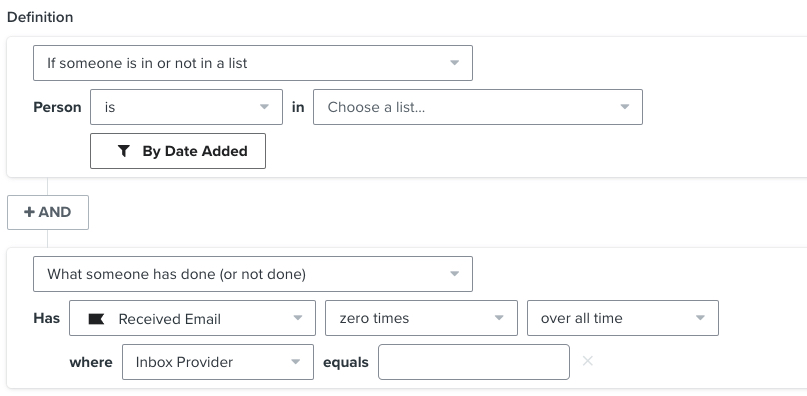Screen dimensions: 807x396
Task: Click the flag icon beside Received Email
Action: coord(96,319)
